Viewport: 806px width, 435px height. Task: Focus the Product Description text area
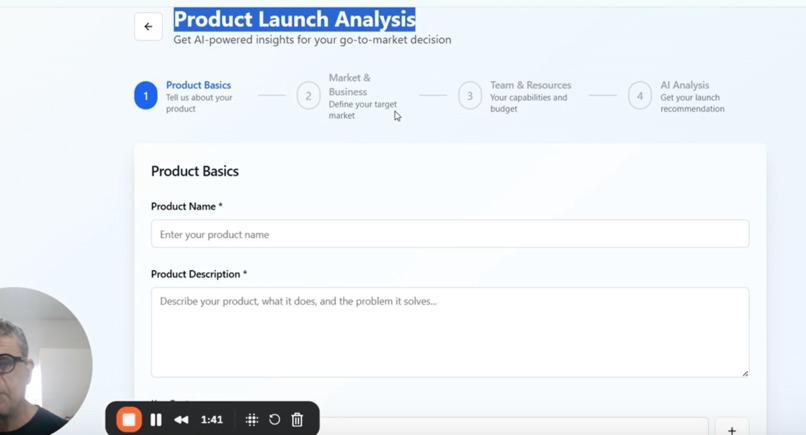450,332
